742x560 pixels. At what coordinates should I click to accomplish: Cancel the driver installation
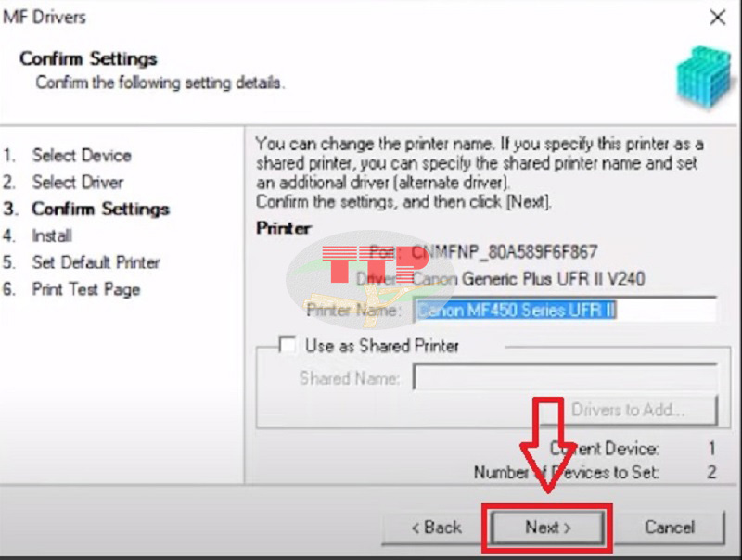pos(669,528)
